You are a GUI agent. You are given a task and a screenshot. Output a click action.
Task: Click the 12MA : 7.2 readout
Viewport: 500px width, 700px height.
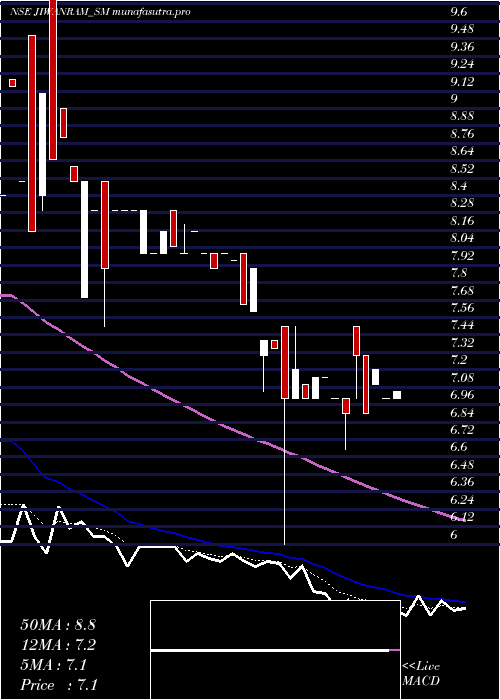58,645
